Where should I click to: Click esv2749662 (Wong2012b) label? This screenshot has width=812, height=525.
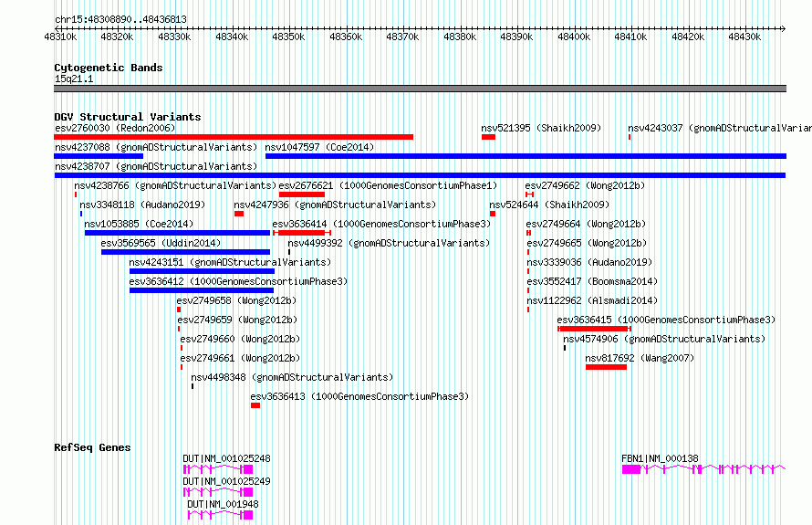pyautogui.click(x=585, y=185)
